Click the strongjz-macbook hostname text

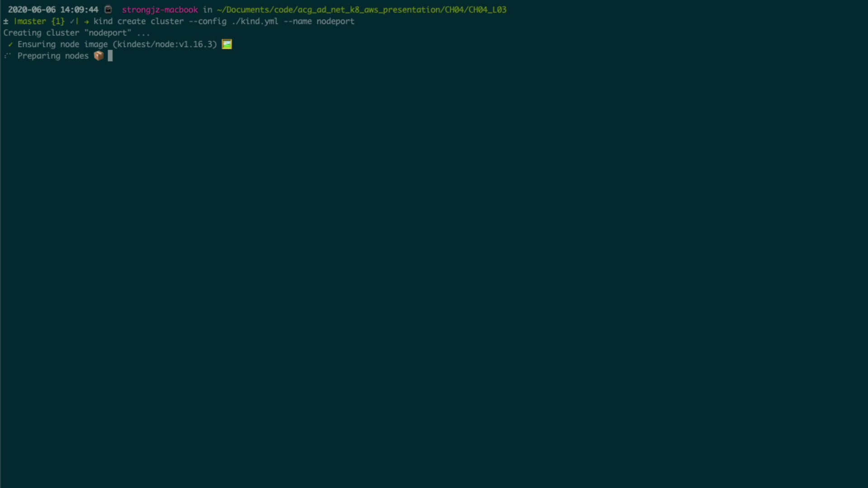coord(160,9)
